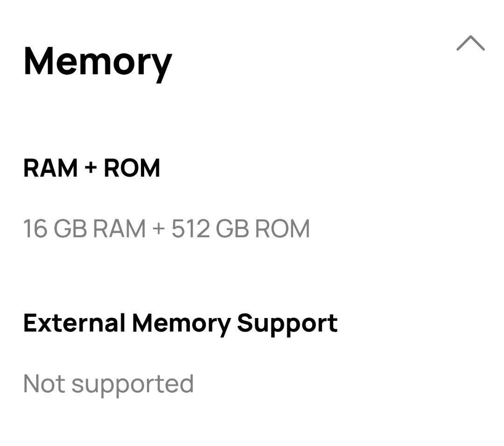This screenshot has width=504, height=446.
Task: Click the plus sign in the gray memory value
Action: pyautogui.click(x=159, y=229)
